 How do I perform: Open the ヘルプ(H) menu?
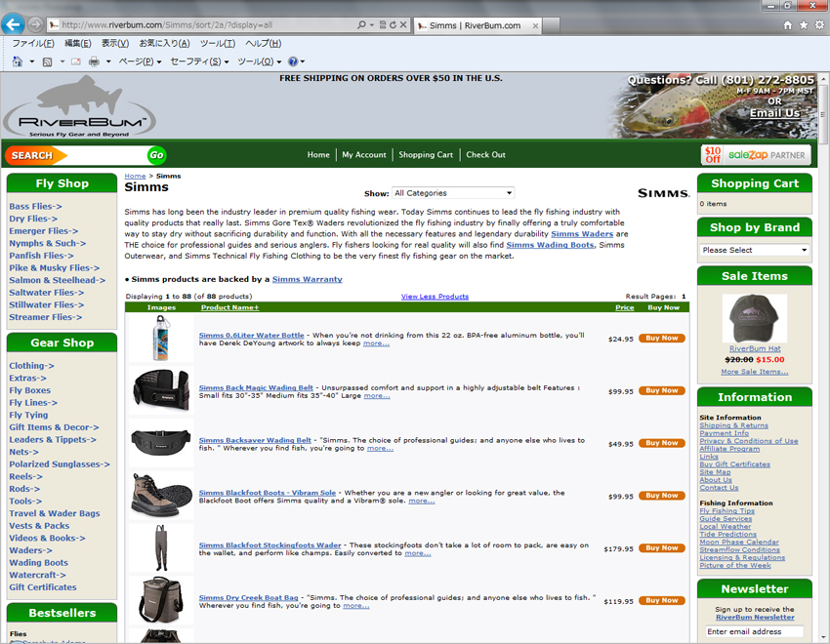pos(264,43)
